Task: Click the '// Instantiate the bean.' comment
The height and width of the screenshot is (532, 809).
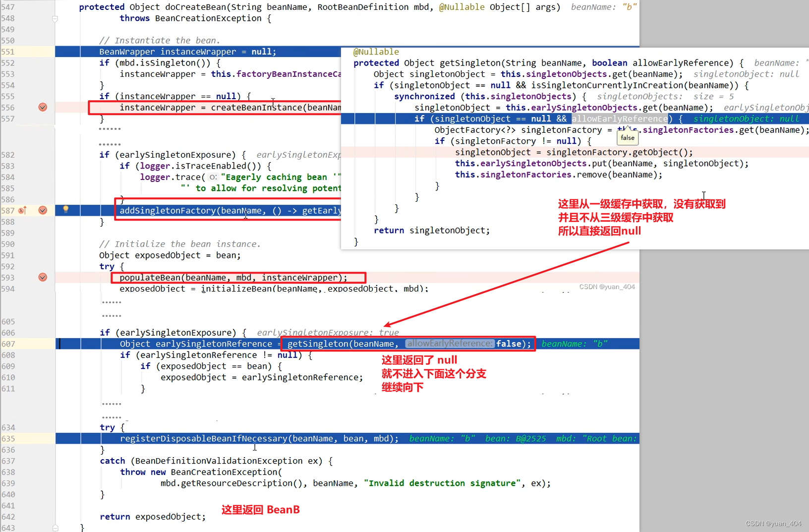Action: pyautogui.click(x=159, y=41)
